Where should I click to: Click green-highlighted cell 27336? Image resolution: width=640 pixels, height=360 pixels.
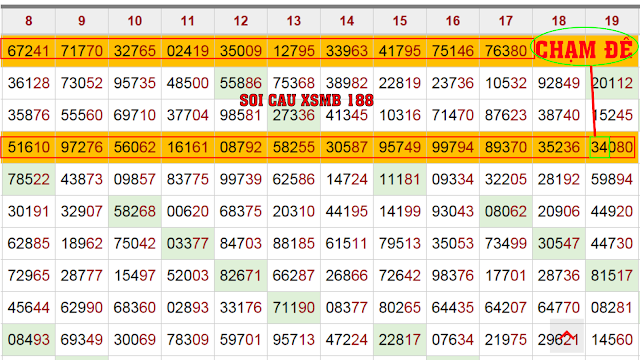(294, 115)
